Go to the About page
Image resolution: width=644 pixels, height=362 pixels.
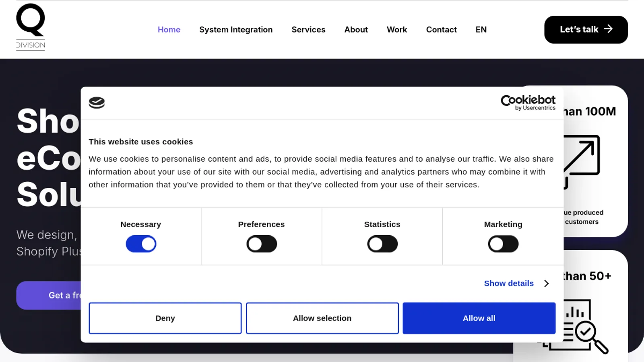(356, 29)
